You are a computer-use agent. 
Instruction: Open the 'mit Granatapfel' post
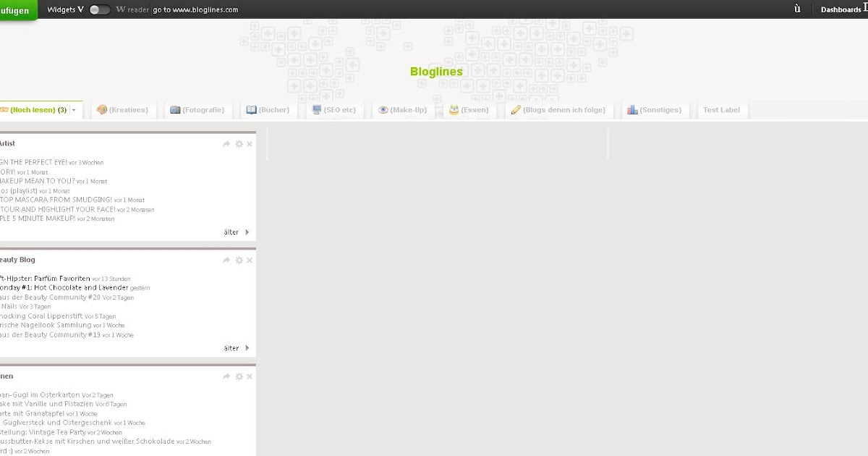[33, 413]
